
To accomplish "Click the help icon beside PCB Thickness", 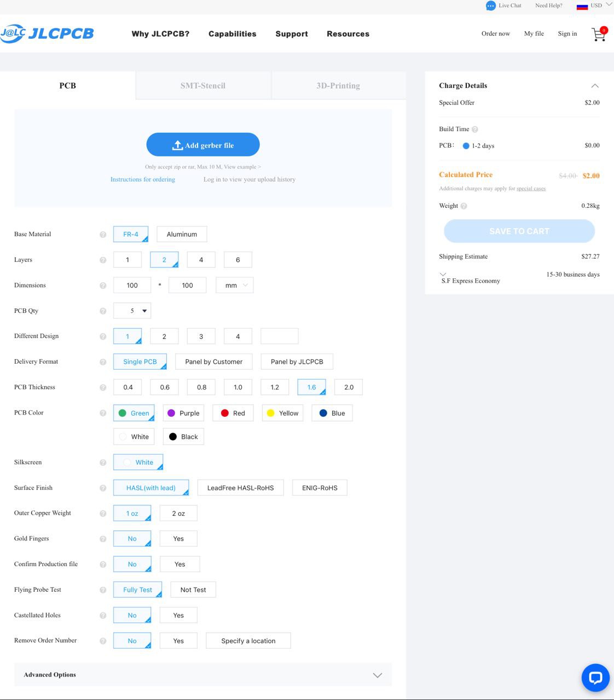I will tap(103, 388).
